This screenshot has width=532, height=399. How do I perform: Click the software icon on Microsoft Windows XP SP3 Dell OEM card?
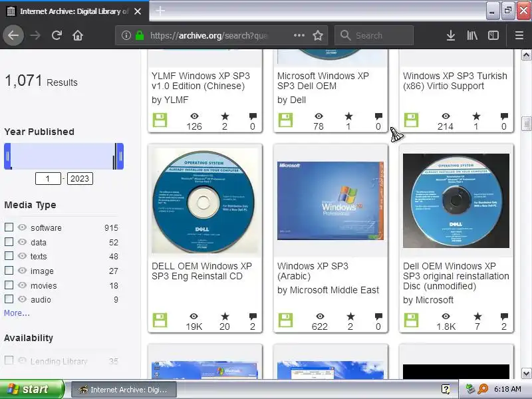tap(285, 120)
